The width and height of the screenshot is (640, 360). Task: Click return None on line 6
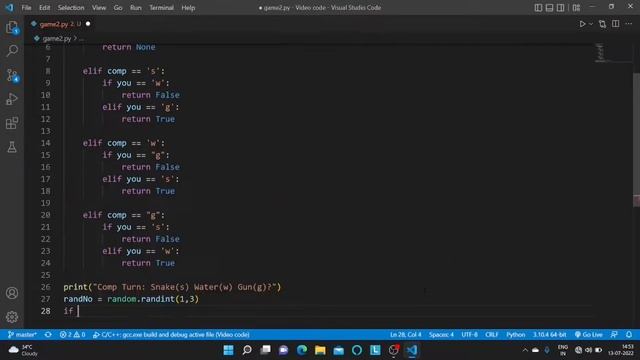[129, 47]
